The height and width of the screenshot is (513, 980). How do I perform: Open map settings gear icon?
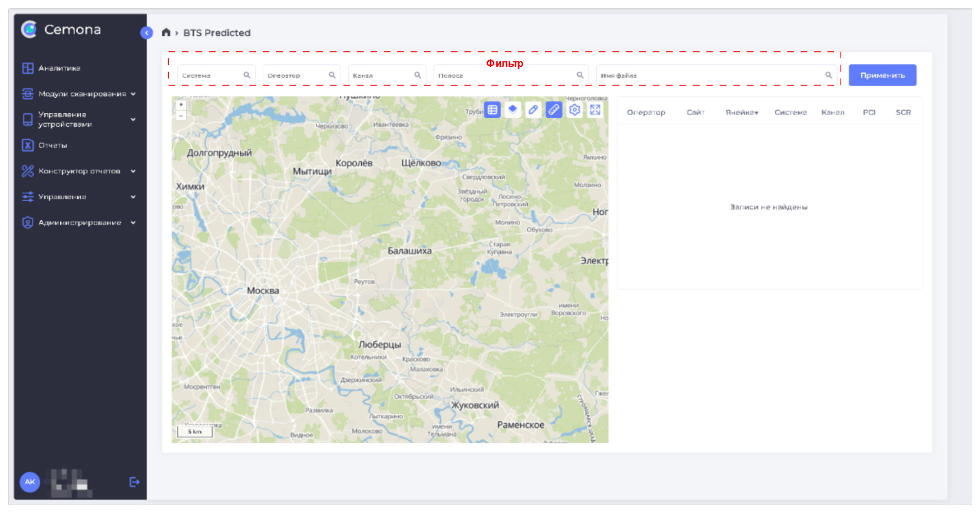575,110
